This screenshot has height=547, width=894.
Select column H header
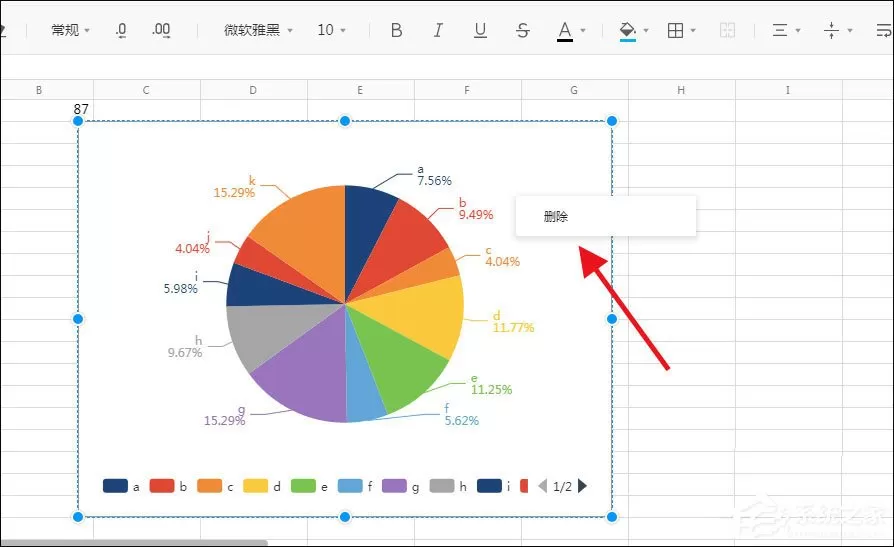point(681,90)
